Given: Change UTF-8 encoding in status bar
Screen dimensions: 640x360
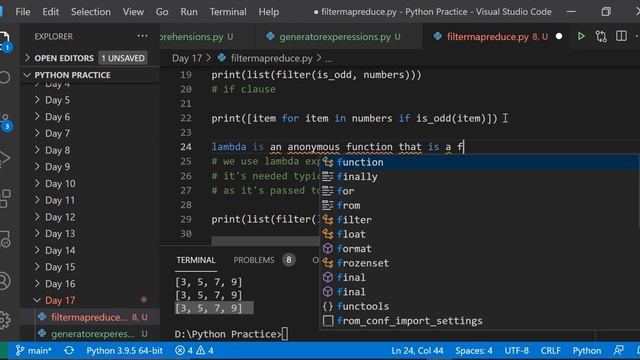Looking at the screenshot, I should [x=516, y=351].
